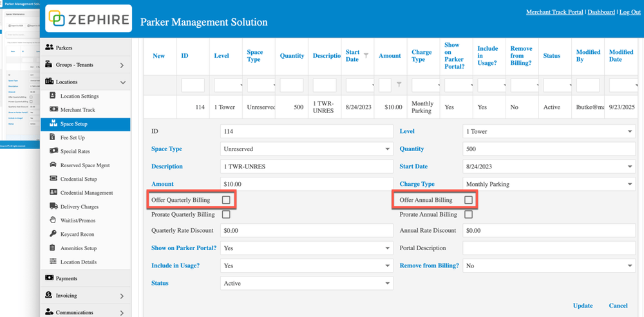644x317 pixels.
Task: Click the Space Setup boxes icon
Action: 53,123
